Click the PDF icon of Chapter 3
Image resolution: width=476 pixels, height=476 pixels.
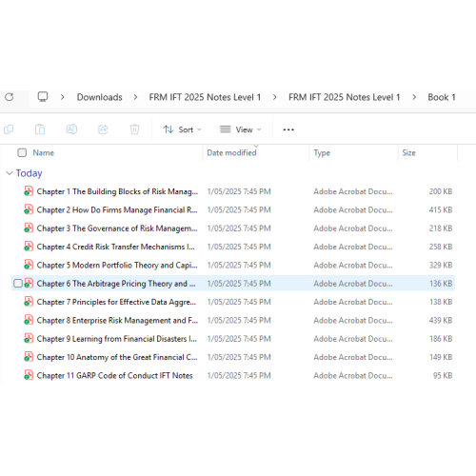(x=29, y=228)
